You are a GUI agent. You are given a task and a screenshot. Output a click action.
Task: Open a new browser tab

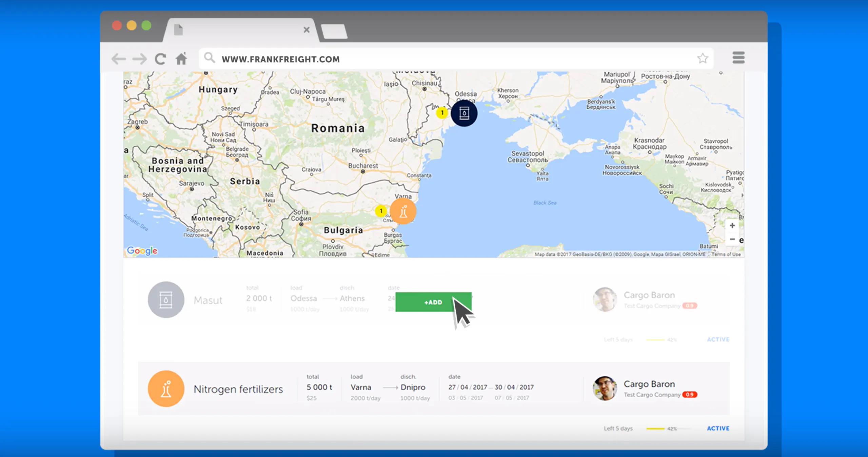(x=334, y=31)
